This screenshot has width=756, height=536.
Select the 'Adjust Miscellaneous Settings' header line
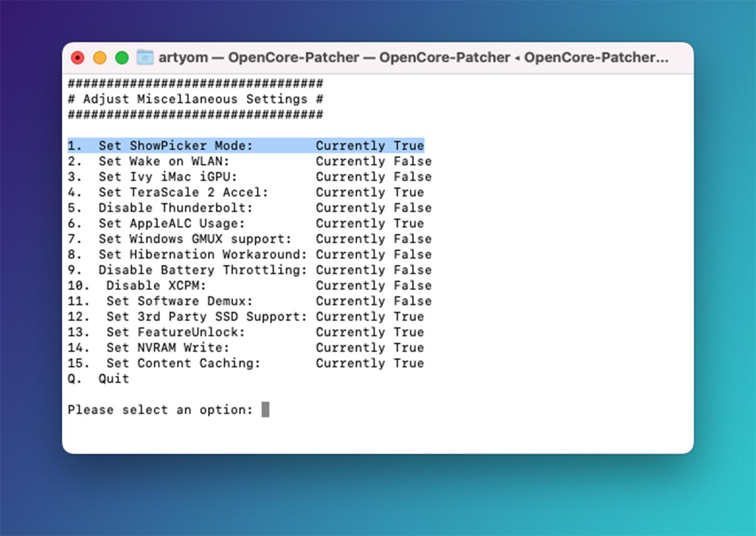pyautogui.click(x=195, y=99)
